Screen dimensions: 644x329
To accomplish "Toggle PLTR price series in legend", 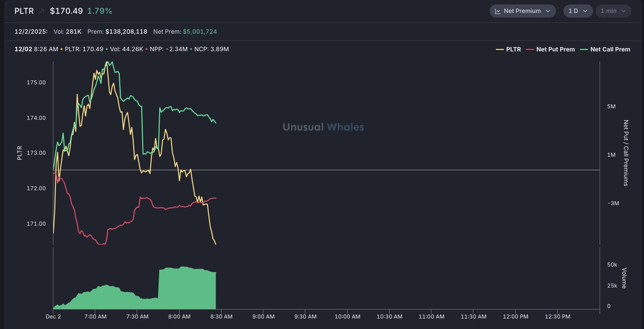I will [513, 49].
